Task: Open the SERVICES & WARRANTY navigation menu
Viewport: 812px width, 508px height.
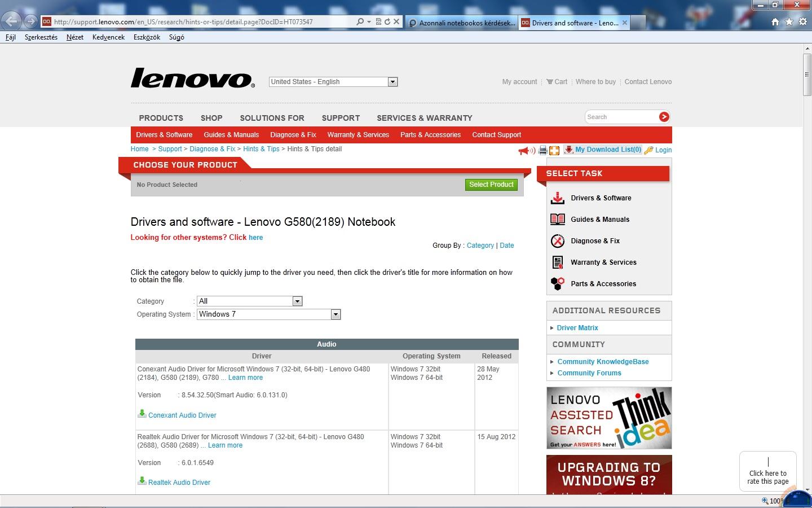Action: (x=425, y=118)
